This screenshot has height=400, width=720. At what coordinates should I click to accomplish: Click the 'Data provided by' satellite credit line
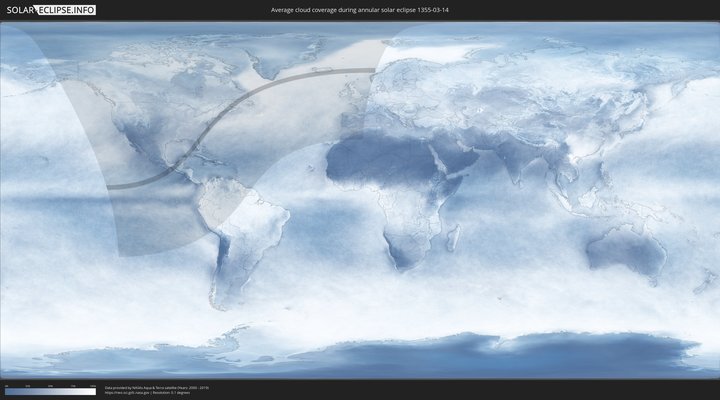pos(157,388)
